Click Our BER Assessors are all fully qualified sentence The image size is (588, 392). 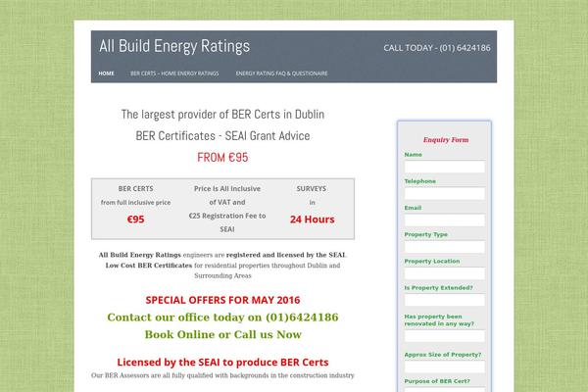(222, 375)
